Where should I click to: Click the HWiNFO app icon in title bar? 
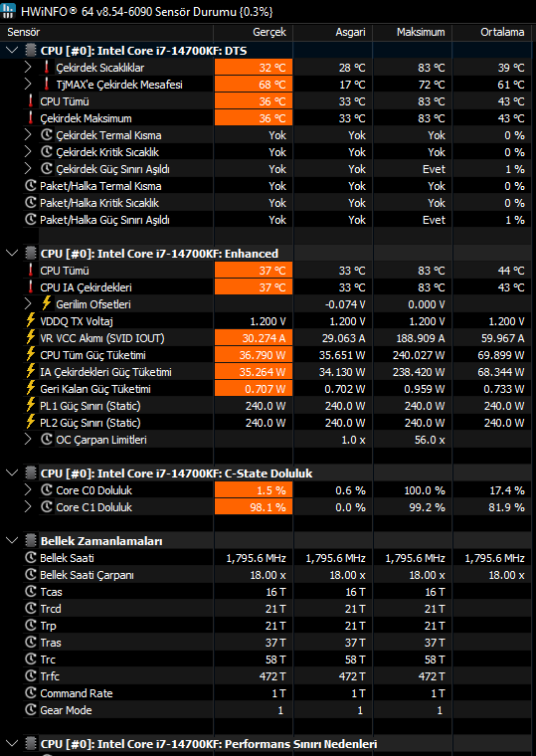[x=9, y=11]
